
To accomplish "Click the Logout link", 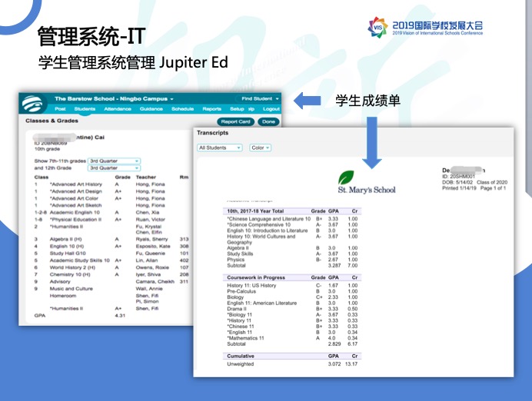I will 271,109.
